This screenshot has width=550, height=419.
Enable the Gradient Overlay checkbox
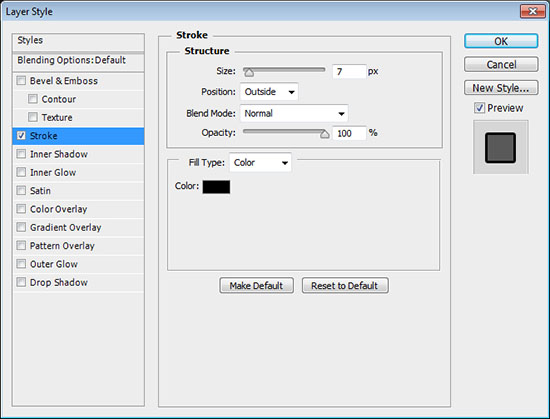(x=21, y=227)
